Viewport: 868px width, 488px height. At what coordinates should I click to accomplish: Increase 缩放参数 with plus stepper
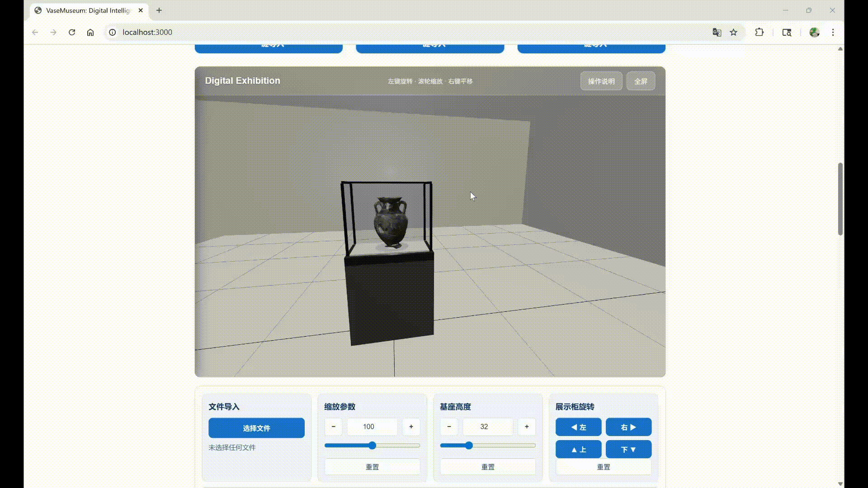click(x=411, y=427)
